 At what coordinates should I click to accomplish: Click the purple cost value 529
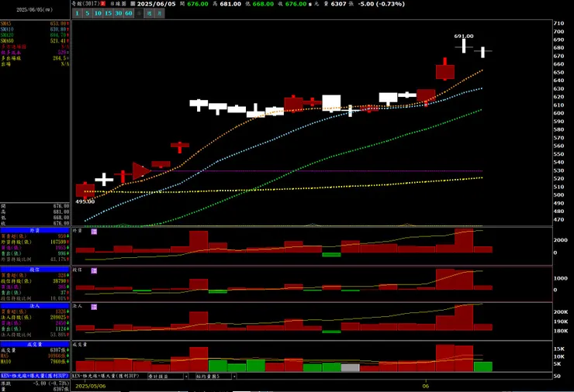click(x=61, y=53)
